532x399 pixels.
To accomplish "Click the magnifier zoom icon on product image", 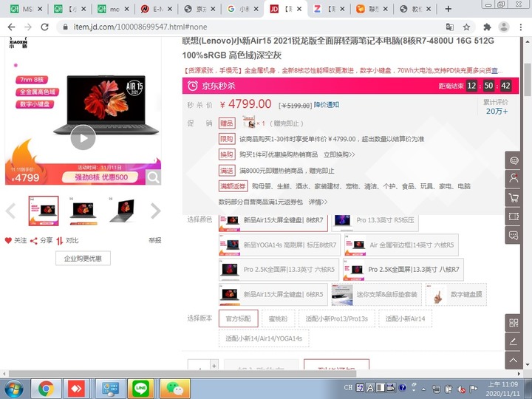I will (153, 177).
